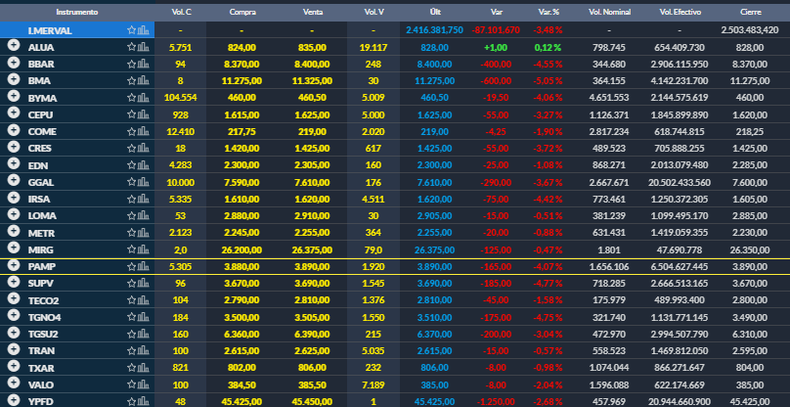Expand the BMA row plus icon
The image size is (790, 407).
pos(14,80)
